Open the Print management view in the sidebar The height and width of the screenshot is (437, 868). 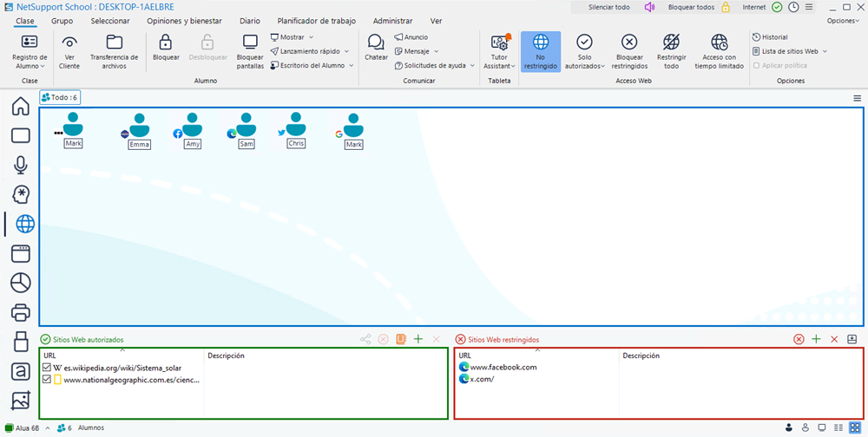pyautogui.click(x=21, y=312)
